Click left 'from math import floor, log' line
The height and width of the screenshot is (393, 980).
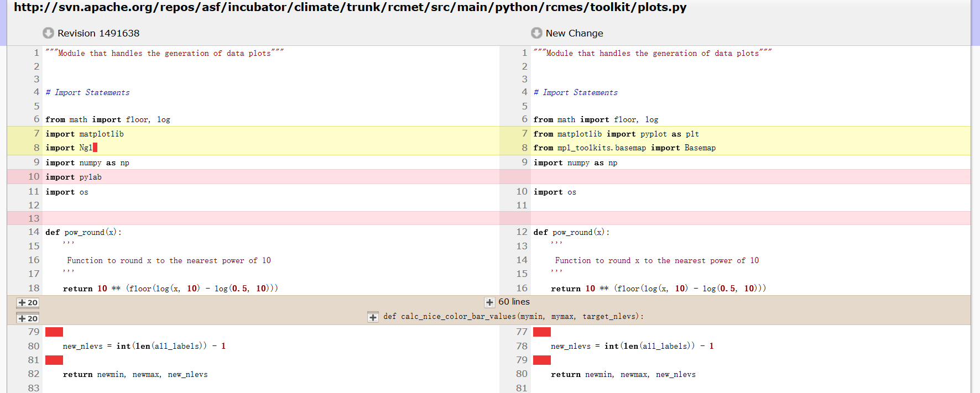point(108,119)
